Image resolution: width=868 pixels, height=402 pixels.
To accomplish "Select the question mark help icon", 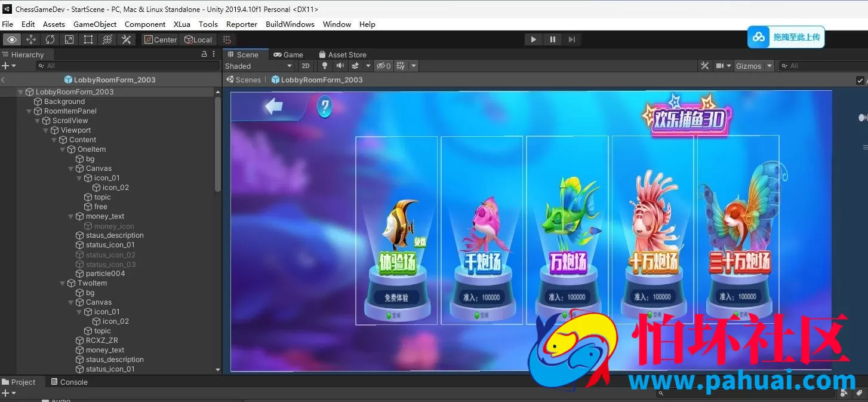I will (x=324, y=107).
